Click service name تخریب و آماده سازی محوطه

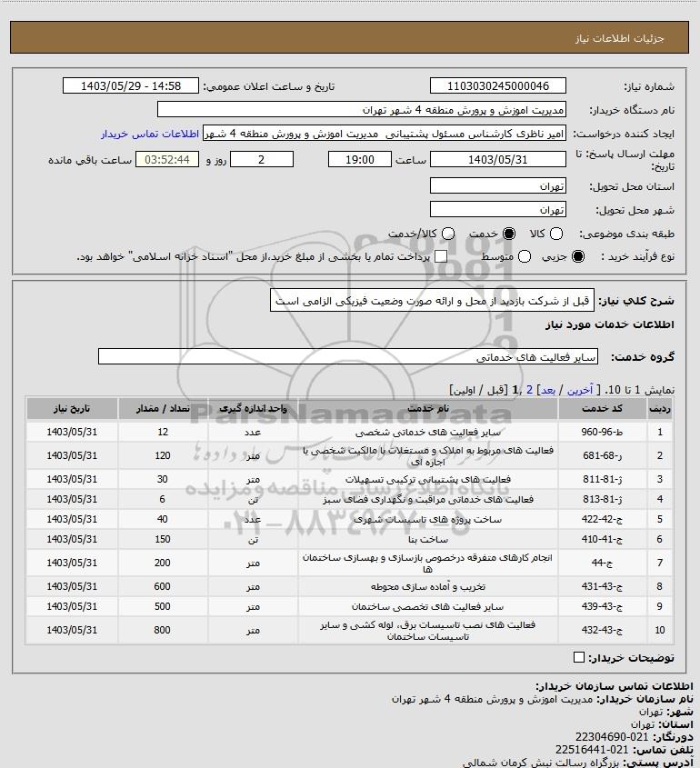(x=427, y=586)
